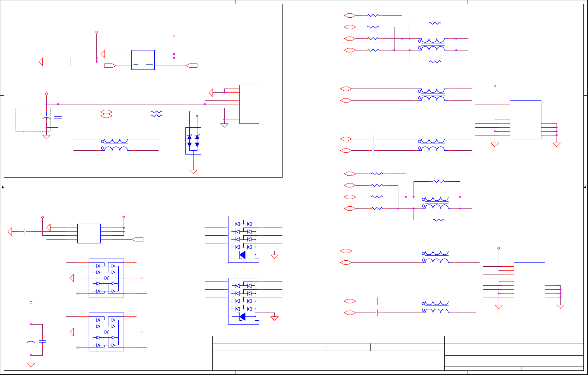
Task: Select the dual zener TVS diode component
Action: [x=193, y=141]
